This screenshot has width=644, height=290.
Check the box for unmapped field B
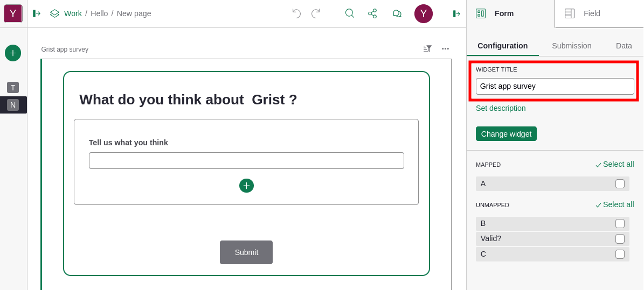[620, 223]
